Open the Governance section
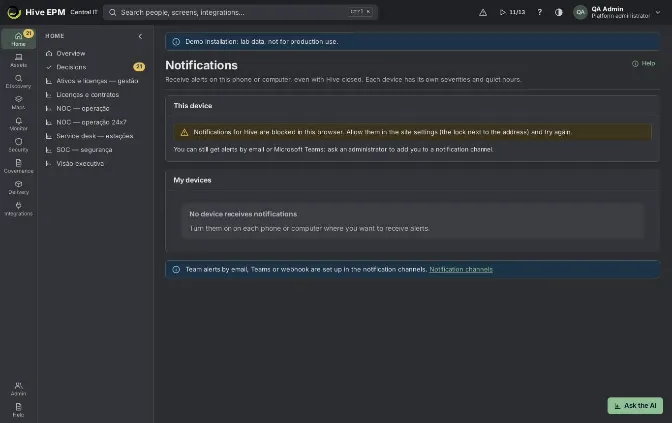The height and width of the screenshot is (423, 672). click(18, 166)
